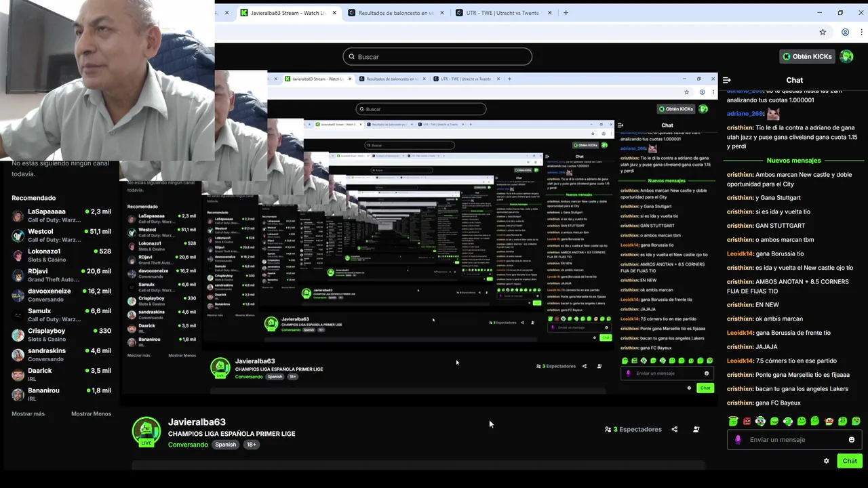Focus the Enviar un mensaje field

[x=794, y=440]
